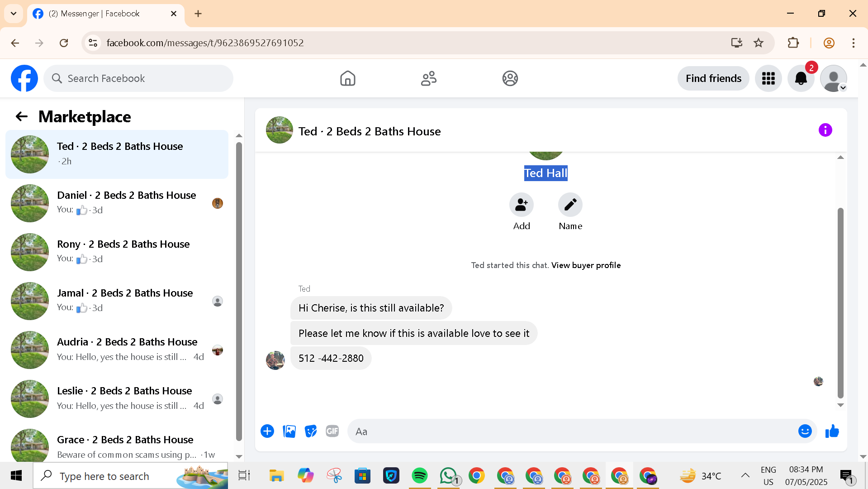Open a new browser tab

(x=198, y=14)
